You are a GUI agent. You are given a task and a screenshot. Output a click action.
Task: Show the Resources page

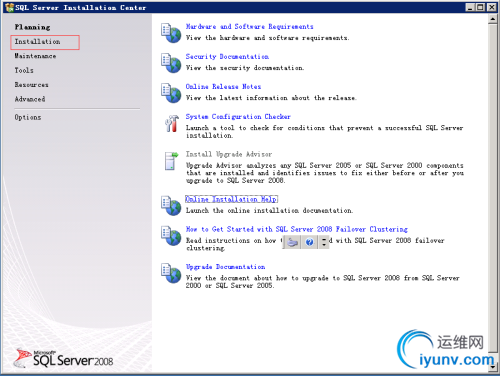pos(31,85)
